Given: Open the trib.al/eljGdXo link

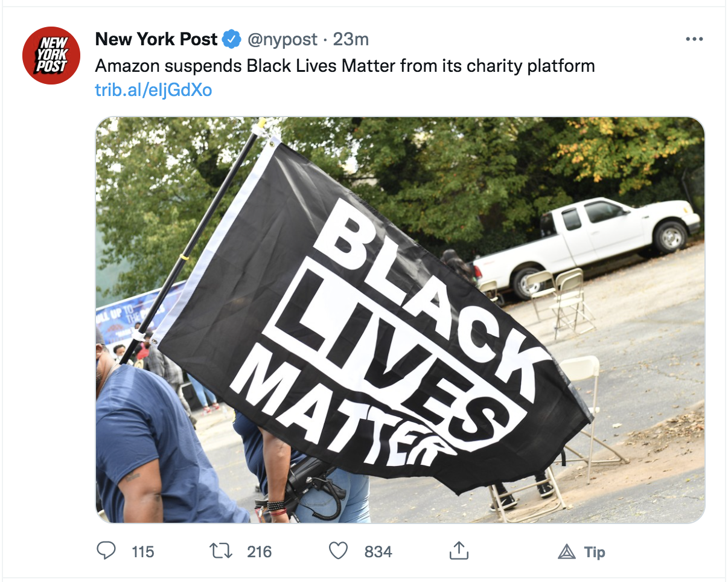Looking at the screenshot, I should coord(153,91).
